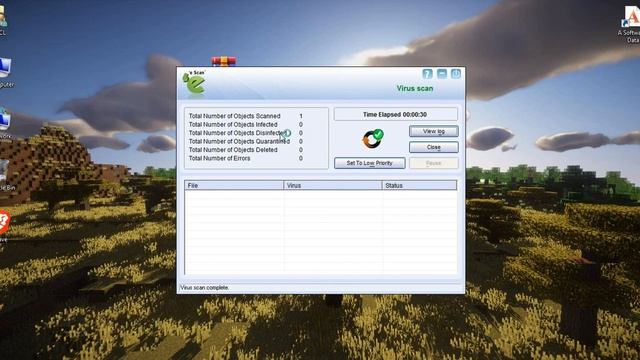Click 'Total Number of Errors' row
This screenshot has width=640, height=360.
click(x=246, y=158)
